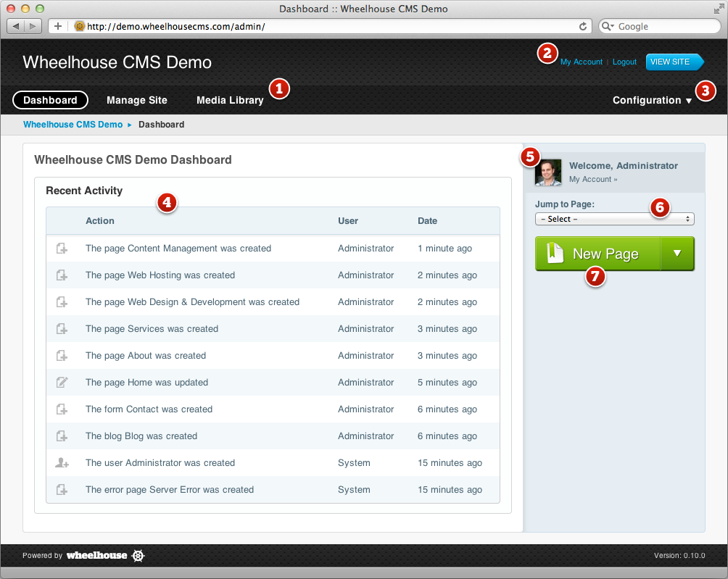Image resolution: width=728 pixels, height=579 pixels.
Task: Click 'The form Contact was created'
Action: click(149, 409)
